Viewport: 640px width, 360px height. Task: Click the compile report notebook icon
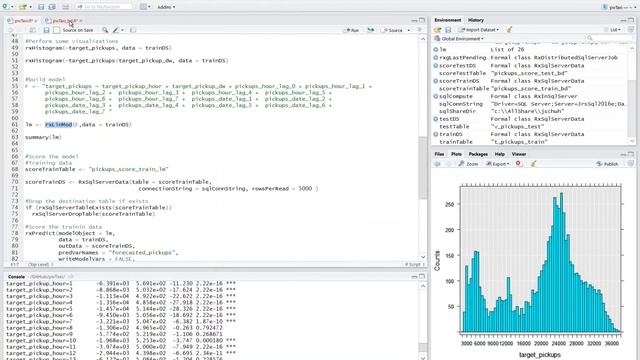click(133, 30)
